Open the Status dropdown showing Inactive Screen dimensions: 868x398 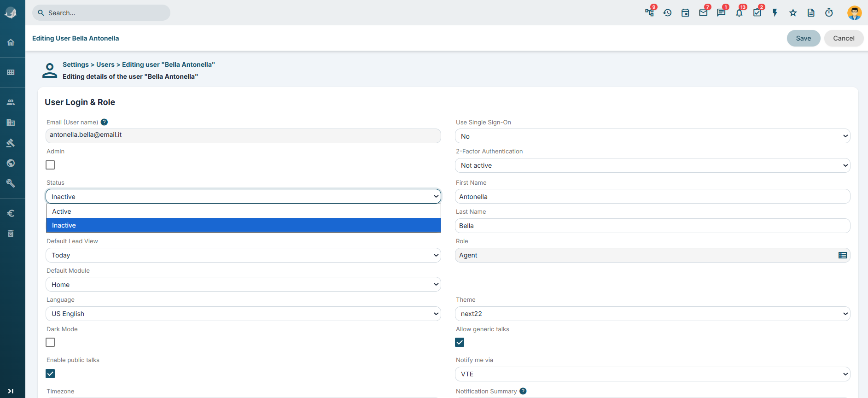[243, 197]
